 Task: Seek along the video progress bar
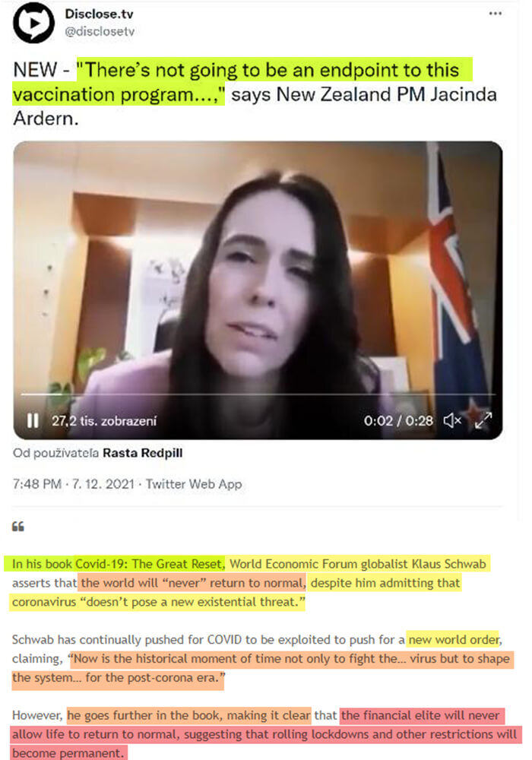[x=258, y=394]
